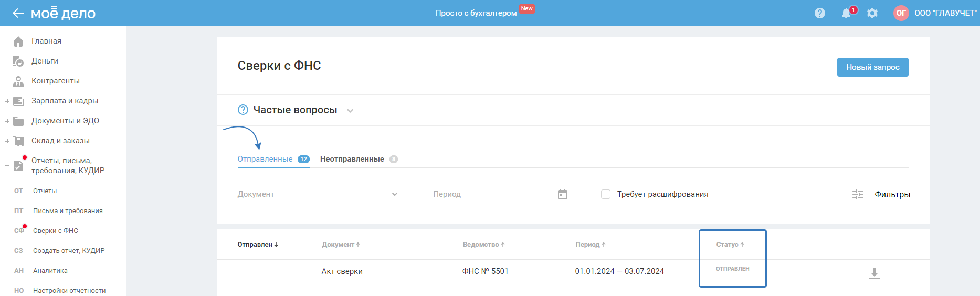The height and width of the screenshot is (296, 980).
Task: Click the НО abbreviation icon
Action: (x=18, y=291)
